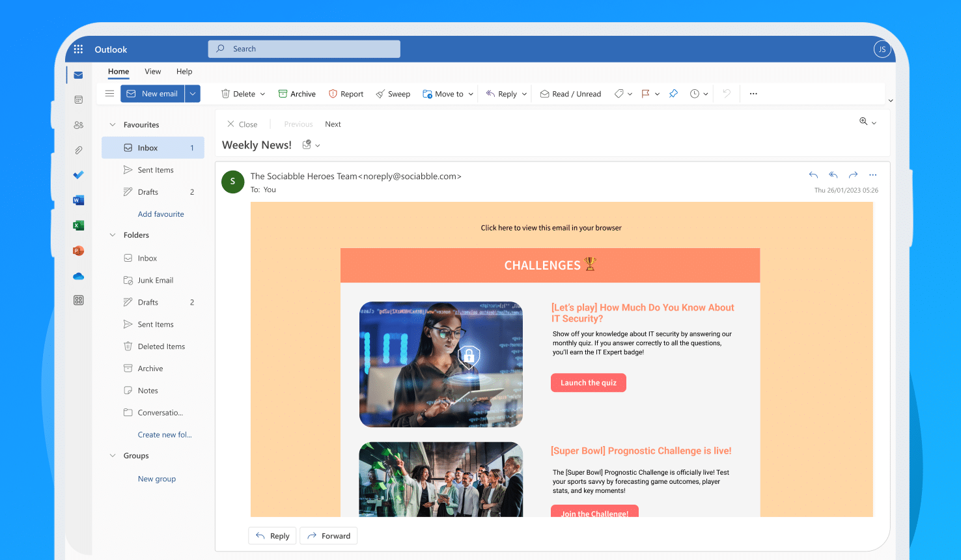Open the toolbar more options ellipsis
Image resolution: width=961 pixels, height=560 pixels.
[753, 94]
